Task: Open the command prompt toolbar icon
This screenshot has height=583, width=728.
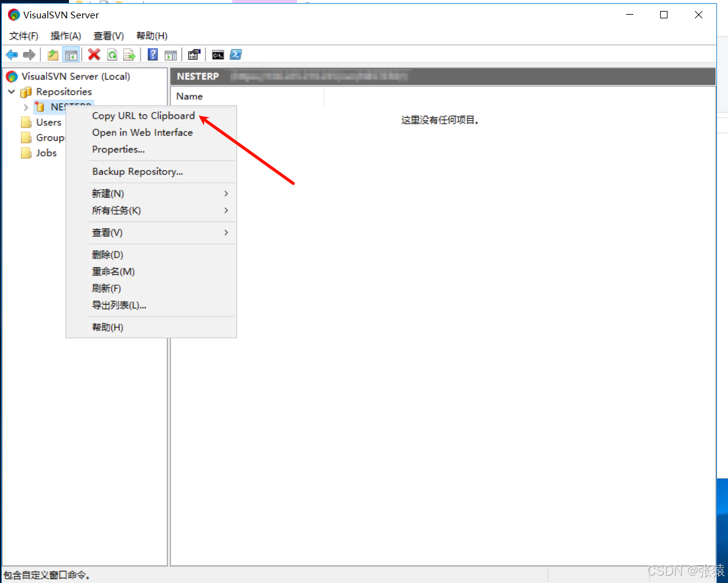Action: pyautogui.click(x=218, y=55)
